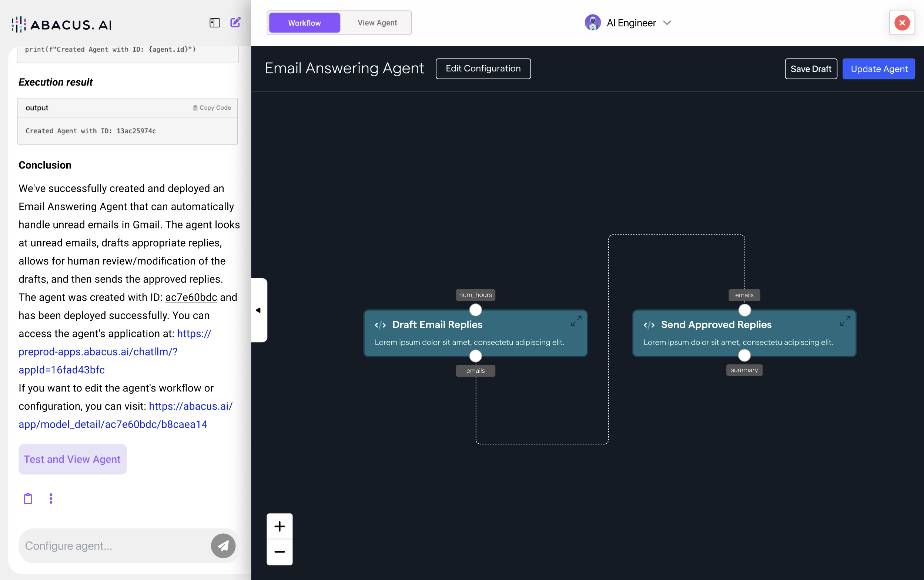The height and width of the screenshot is (580, 924).
Task: Copy Code from the output block
Action: pos(212,108)
